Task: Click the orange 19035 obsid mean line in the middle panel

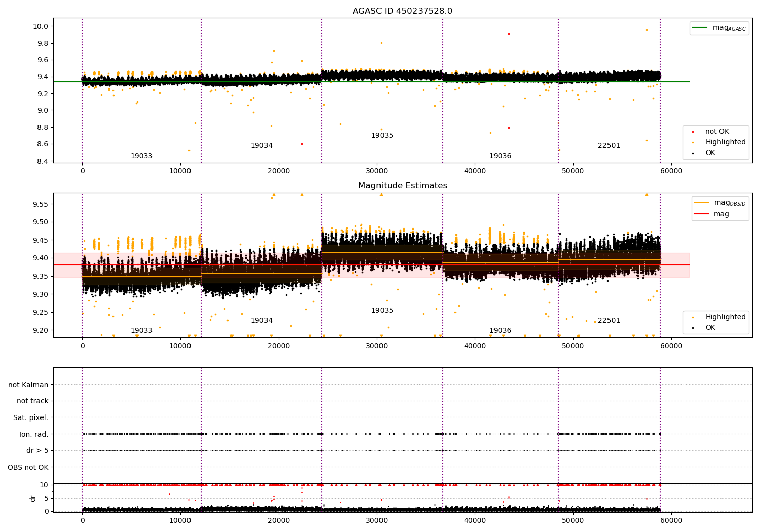Action: [382, 252]
